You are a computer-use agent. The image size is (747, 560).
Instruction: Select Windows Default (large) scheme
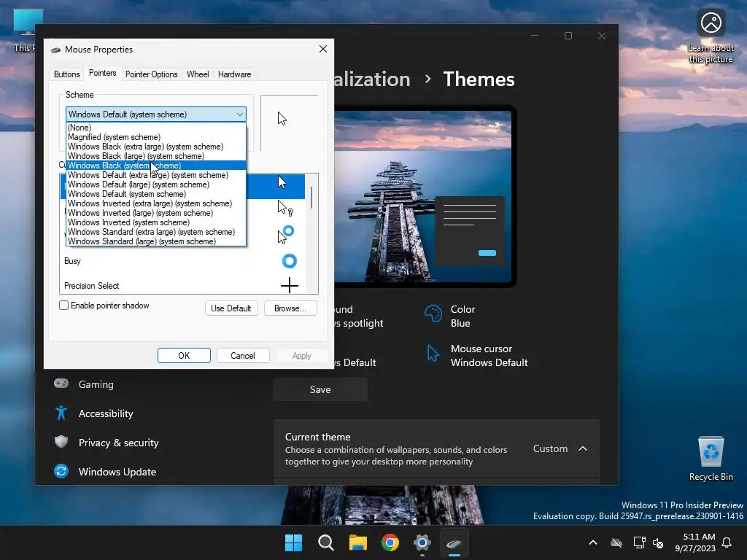click(156, 184)
